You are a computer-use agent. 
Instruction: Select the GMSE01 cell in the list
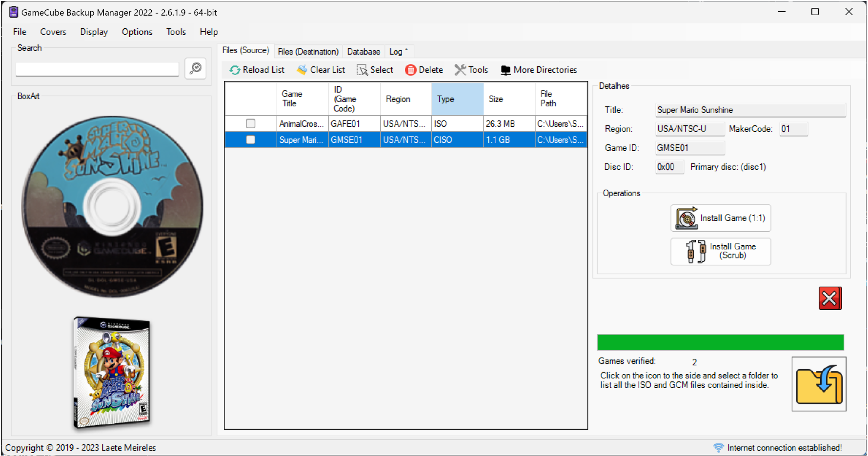(354, 140)
